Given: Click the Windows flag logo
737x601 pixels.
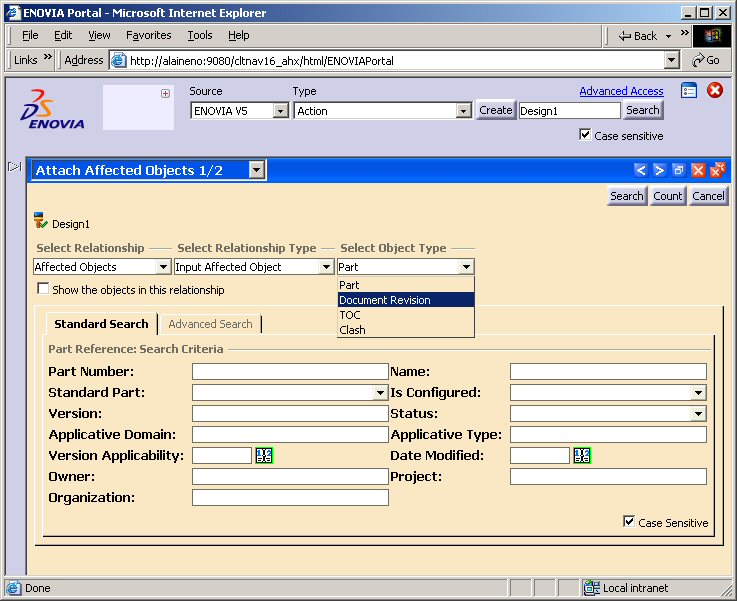Looking at the screenshot, I should point(712,36).
